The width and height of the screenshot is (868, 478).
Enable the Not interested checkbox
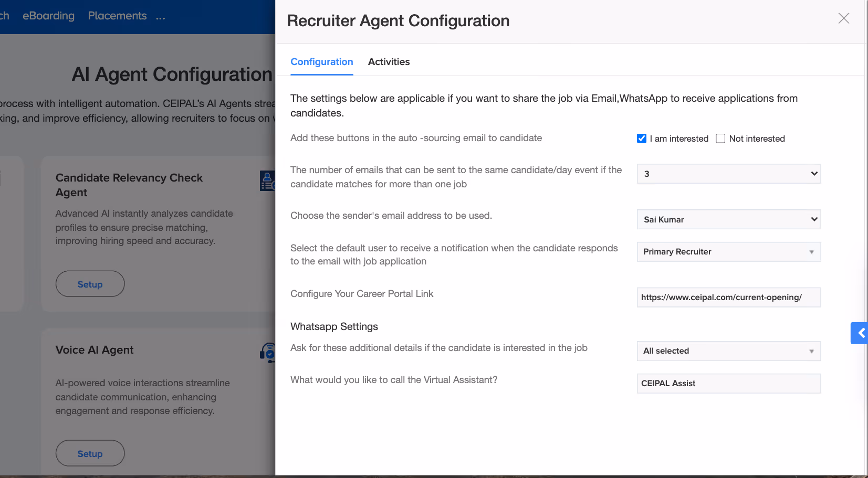click(x=720, y=139)
